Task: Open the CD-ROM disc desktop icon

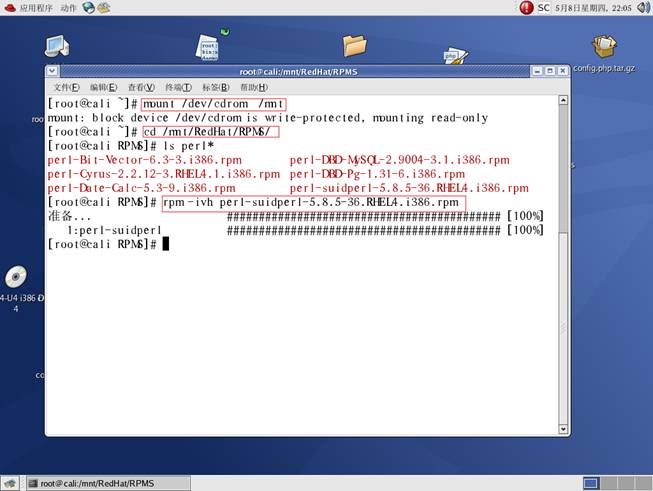Action: pyautogui.click(x=15, y=279)
